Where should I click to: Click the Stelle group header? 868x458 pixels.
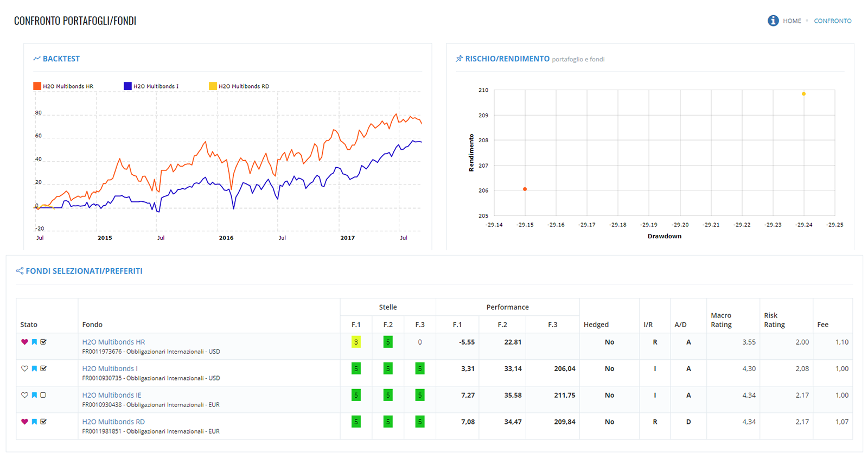point(388,307)
